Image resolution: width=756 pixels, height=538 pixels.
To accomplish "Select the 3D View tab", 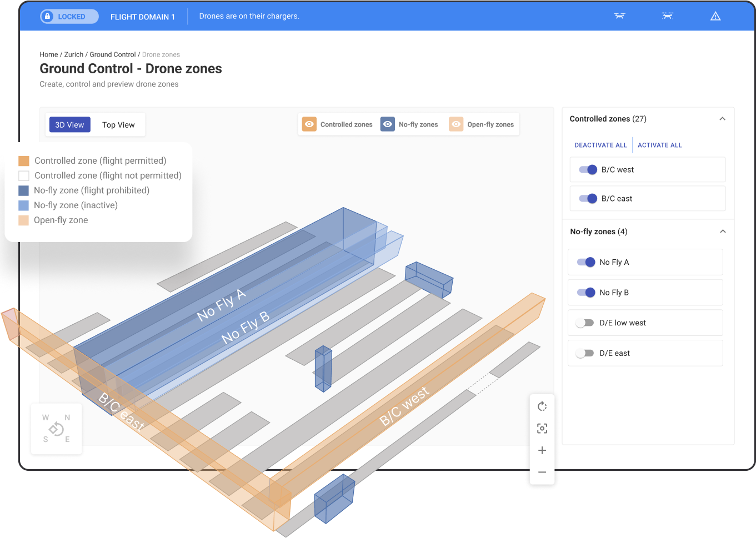I will pos(69,125).
